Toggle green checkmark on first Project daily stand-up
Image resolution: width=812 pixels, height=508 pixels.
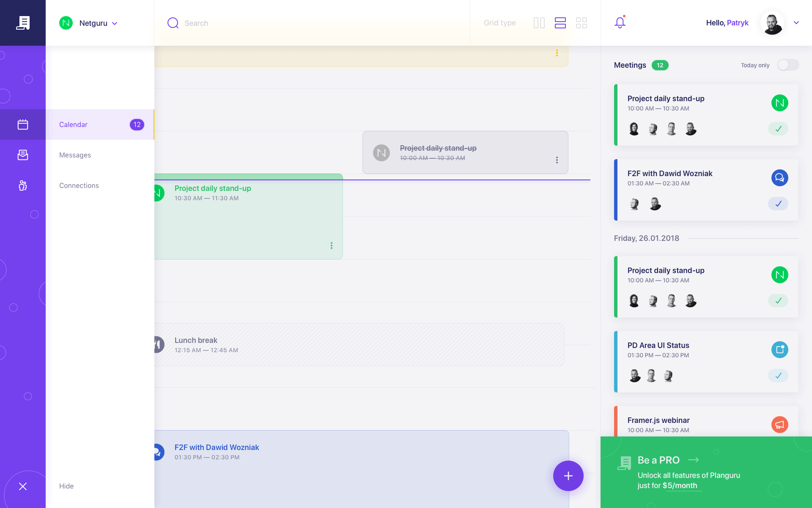pos(778,129)
